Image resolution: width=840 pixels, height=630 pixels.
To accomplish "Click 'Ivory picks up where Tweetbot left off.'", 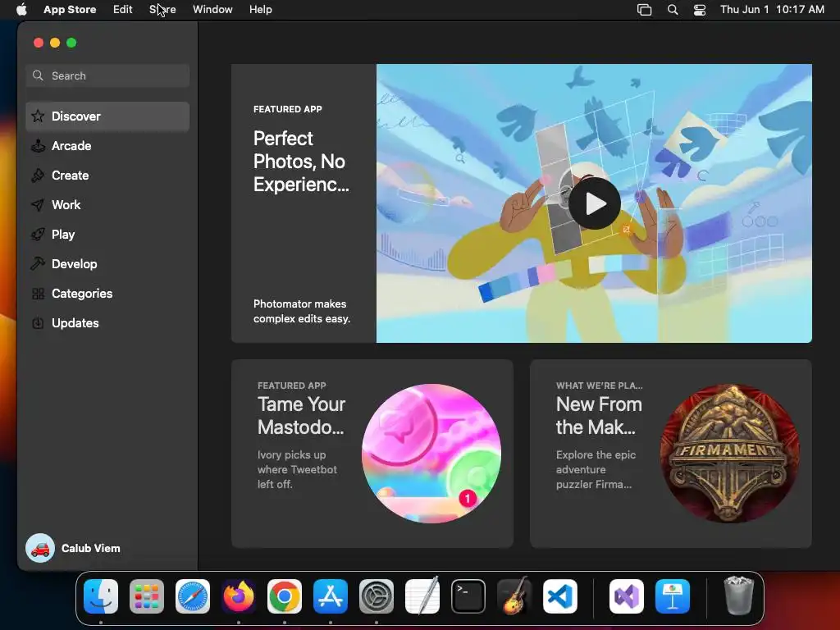I will pos(297,469).
